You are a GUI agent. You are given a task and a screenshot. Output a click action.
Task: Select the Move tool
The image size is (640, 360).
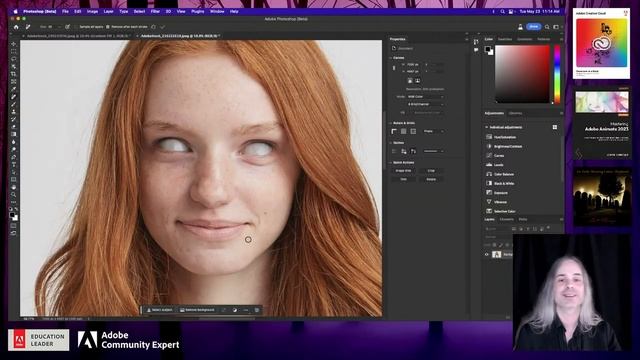(x=13, y=44)
